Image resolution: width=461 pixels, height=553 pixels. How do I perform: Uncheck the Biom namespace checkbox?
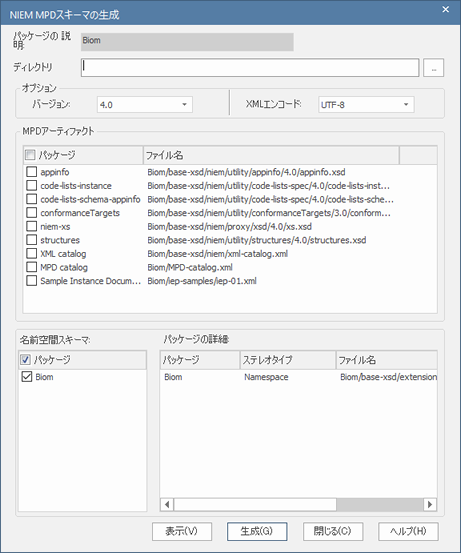click(x=26, y=377)
